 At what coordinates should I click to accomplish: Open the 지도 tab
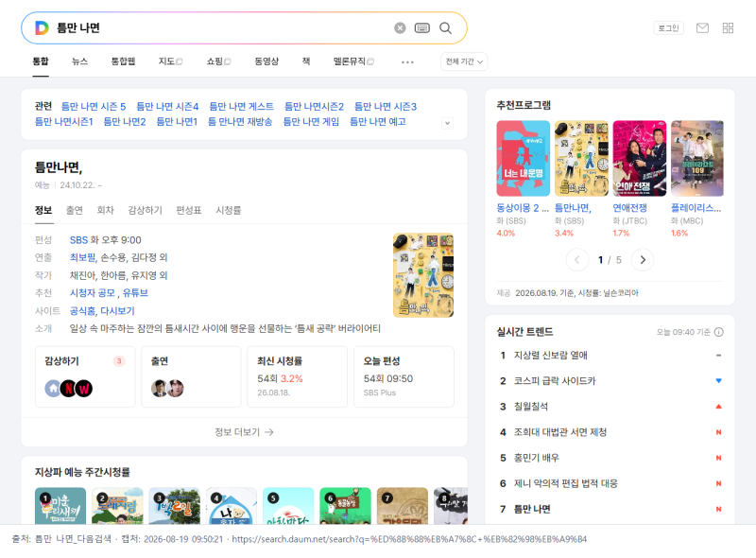click(x=170, y=61)
